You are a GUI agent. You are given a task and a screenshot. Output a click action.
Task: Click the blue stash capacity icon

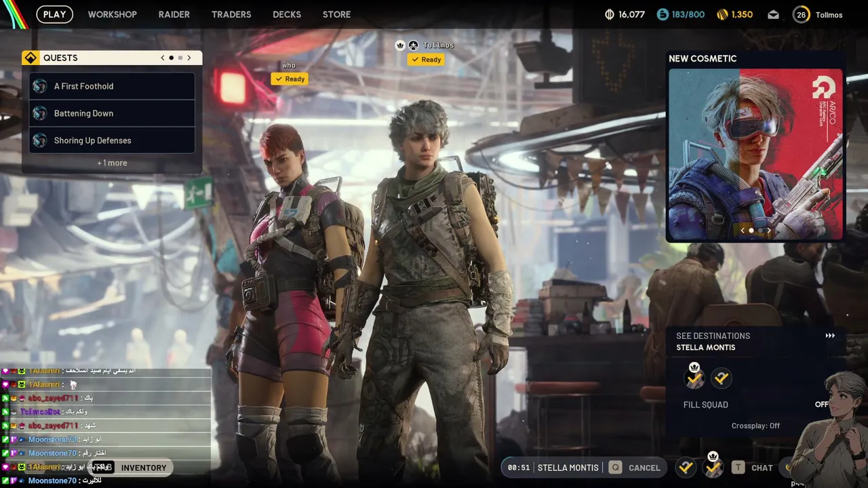tap(663, 14)
